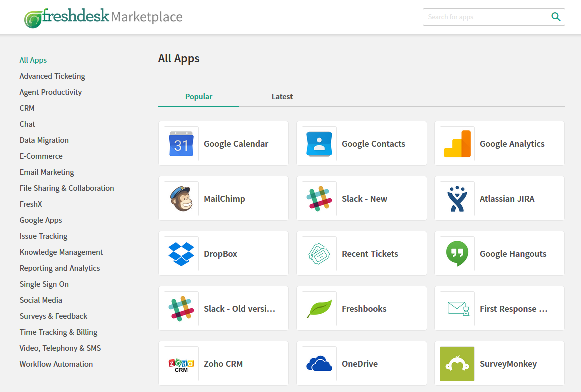
Task: Click the Slack - New hashtag icon
Action: point(319,199)
